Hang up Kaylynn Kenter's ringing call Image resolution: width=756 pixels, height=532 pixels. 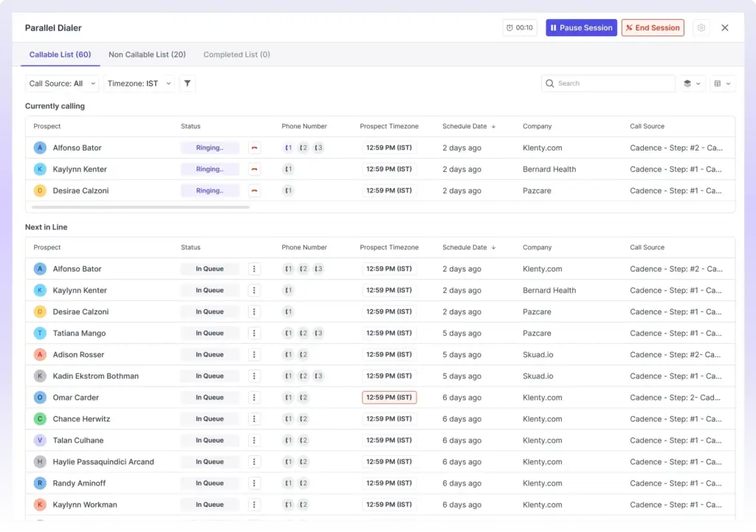coord(253,169)
